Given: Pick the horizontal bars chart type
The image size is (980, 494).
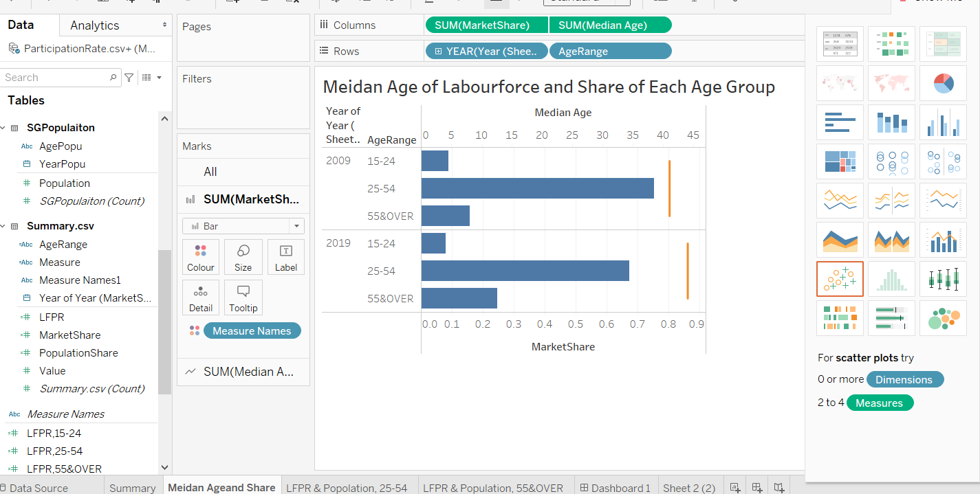Looking at the screenshot, I should pos(839,122).
